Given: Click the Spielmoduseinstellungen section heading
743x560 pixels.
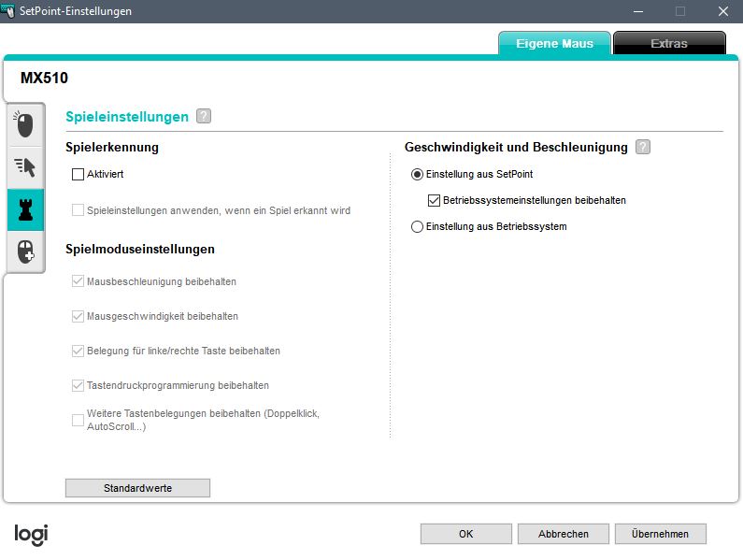Looking at the screenshot, I should point(140,249).
